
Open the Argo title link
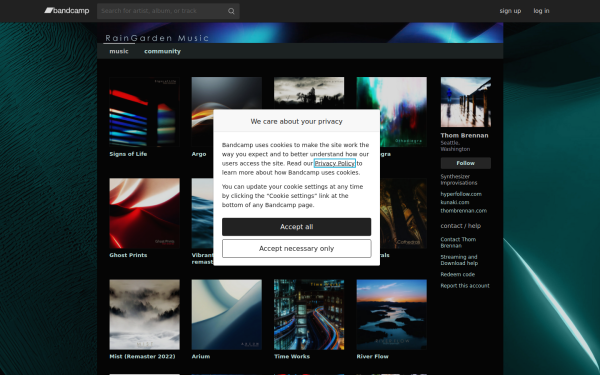(199, 154)
